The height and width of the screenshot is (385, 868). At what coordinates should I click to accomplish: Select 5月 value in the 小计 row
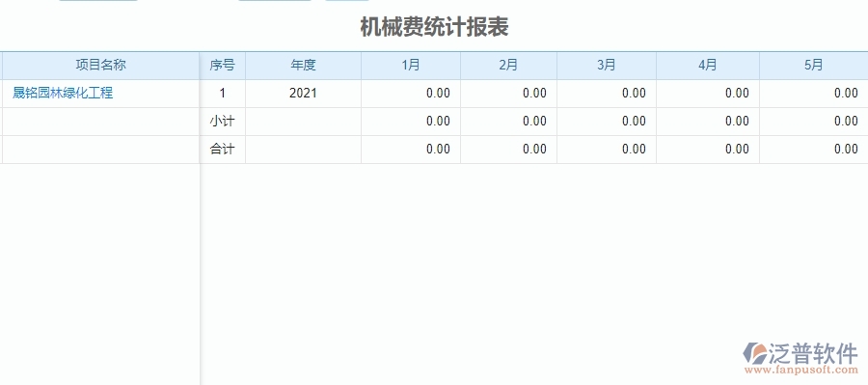click(814, 122)
